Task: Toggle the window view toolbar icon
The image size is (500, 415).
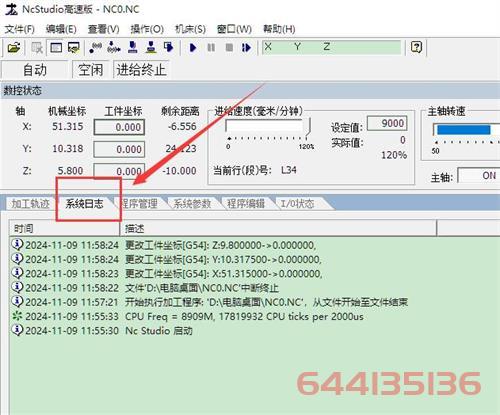Action: click(56, 48)
